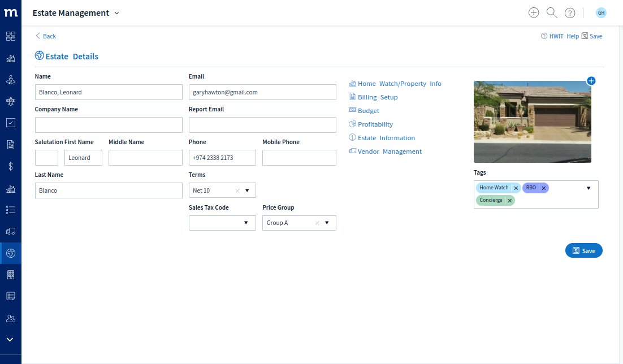Click the plus circle icon in header
The image size is (623, 364).
coord(534,12)
